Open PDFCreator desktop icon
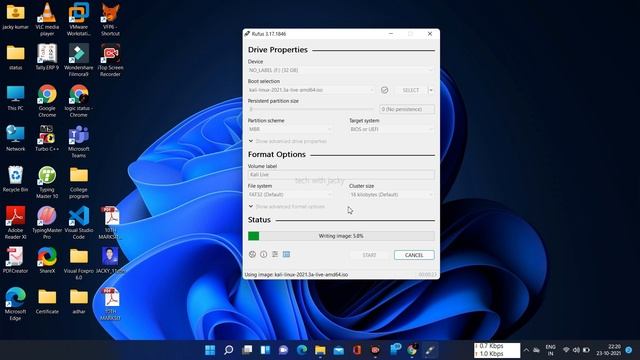Screen dimensions: 640x360 [16, 260]
